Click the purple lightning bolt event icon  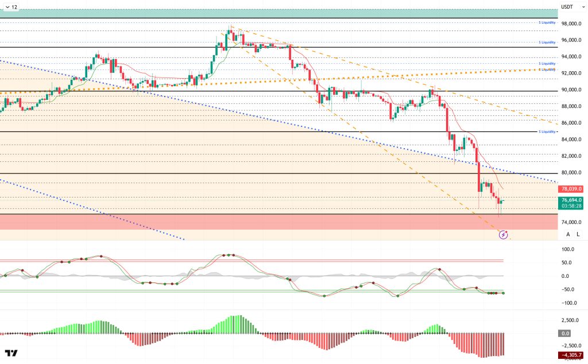tap(504, 234)
